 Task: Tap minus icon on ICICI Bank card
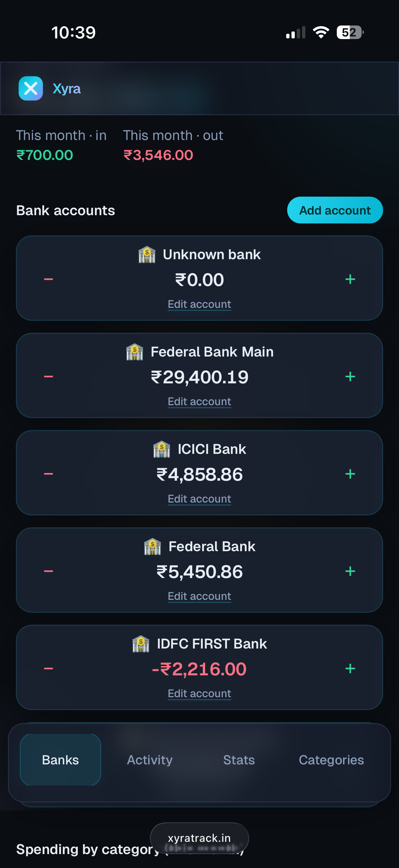(49, 474)
